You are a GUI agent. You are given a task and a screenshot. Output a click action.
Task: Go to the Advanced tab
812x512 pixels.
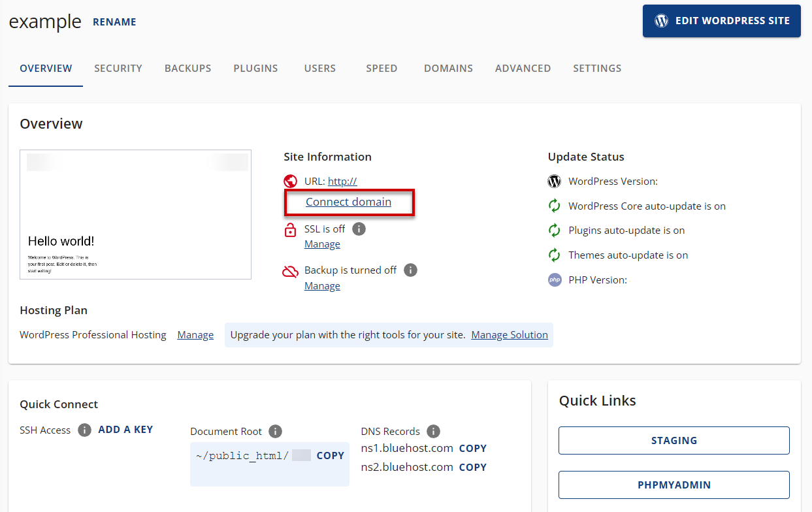[523, 68]
